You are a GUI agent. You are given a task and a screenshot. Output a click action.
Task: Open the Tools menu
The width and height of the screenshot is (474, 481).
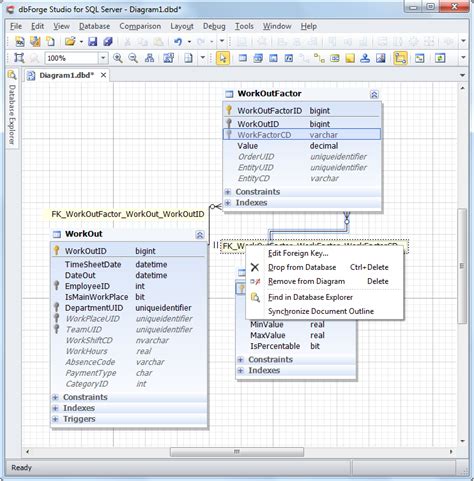click(244, 26)
